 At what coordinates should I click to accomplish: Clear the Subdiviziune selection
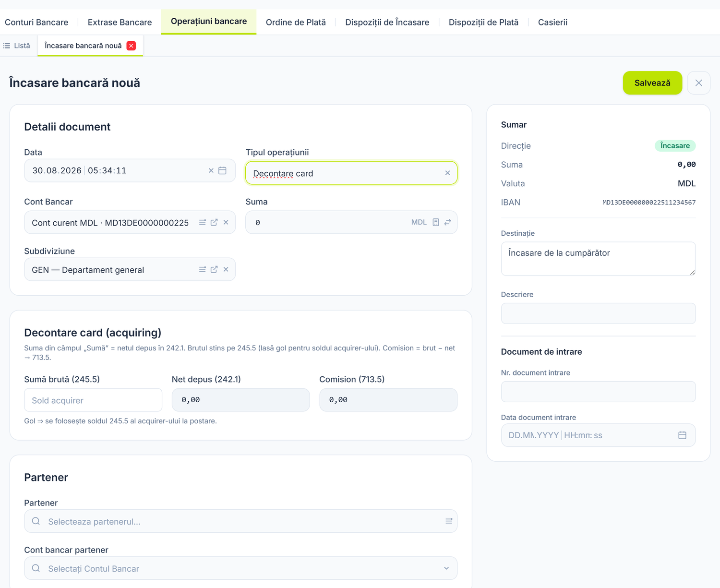(x=226, y=269)
